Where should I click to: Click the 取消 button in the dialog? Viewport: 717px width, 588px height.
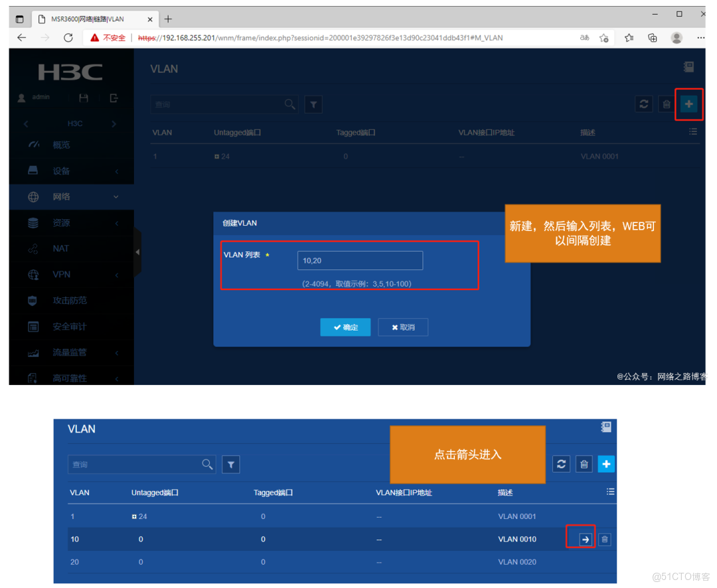[x=402, y=327]
